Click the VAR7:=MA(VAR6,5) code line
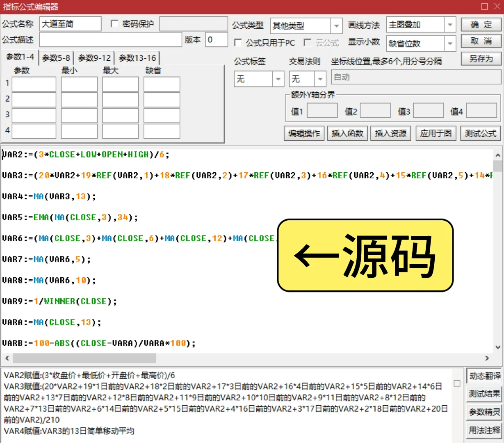This screenshot has height=443, width=504. [x=46, y=259]
